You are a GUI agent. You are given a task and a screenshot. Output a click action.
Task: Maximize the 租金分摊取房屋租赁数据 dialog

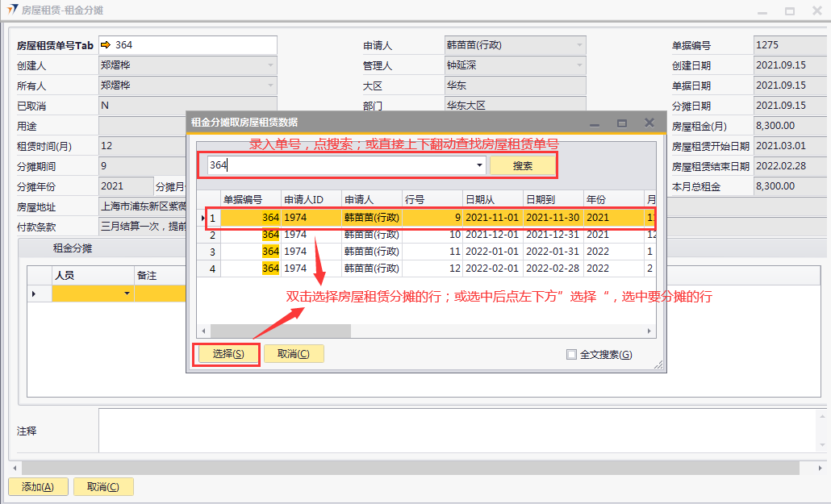622,123
